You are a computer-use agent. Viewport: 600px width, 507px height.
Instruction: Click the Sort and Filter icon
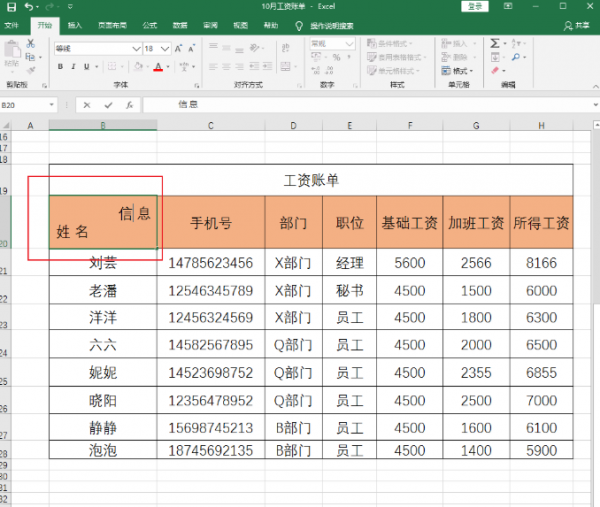(516, 43)
